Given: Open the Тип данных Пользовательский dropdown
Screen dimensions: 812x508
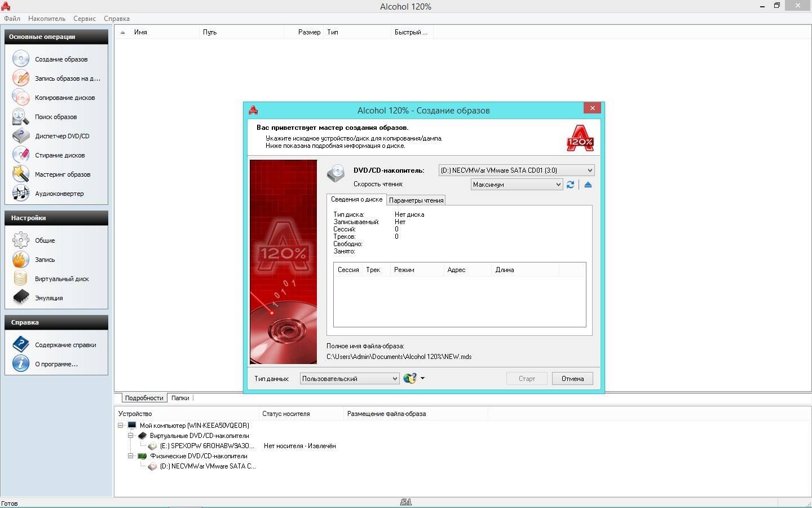Looking at the screenshot, I should (350, 378).
